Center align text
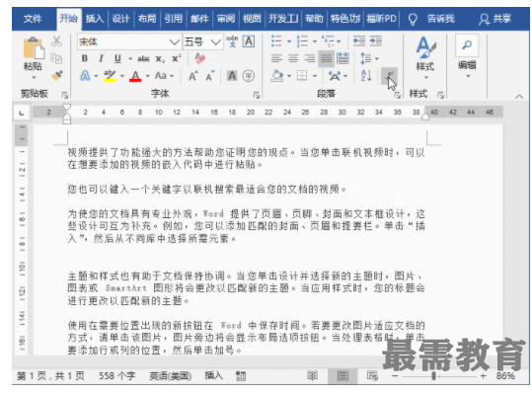 (x=293, y=58)
